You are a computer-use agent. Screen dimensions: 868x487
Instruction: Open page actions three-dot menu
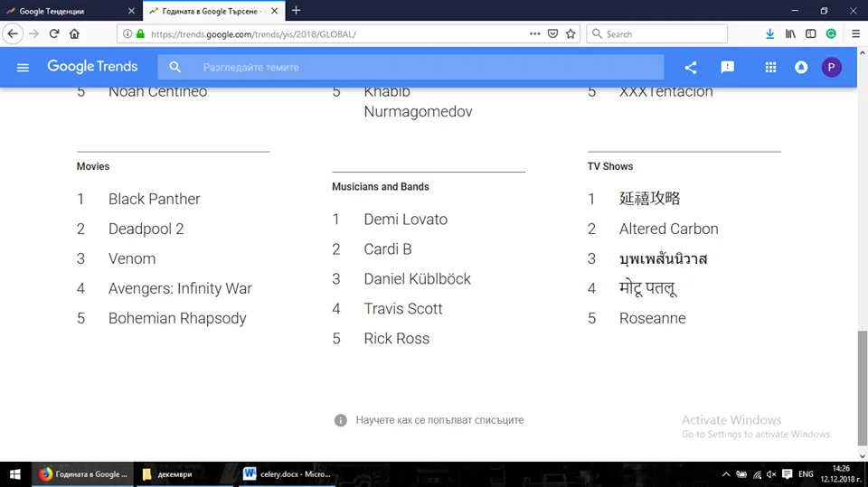pyautogui.click(x=534, y=33)
